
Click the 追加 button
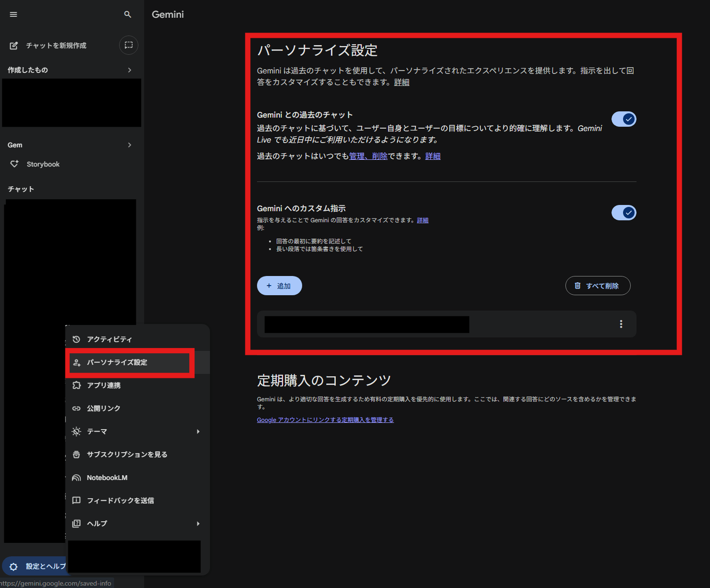[279, 286]
